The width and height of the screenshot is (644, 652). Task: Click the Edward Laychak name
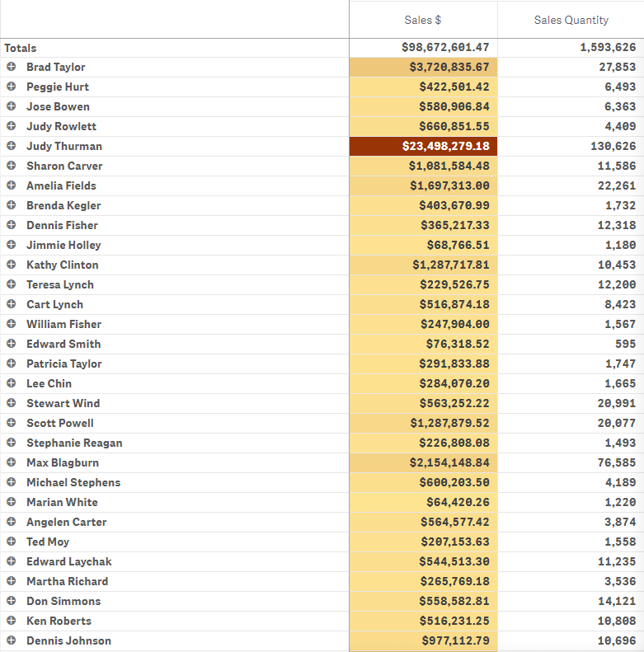click(x=69, y=562)
